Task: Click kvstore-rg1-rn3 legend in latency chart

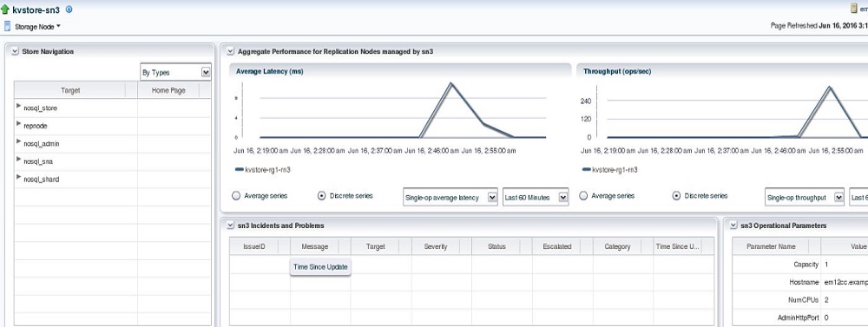Action: 262,170
